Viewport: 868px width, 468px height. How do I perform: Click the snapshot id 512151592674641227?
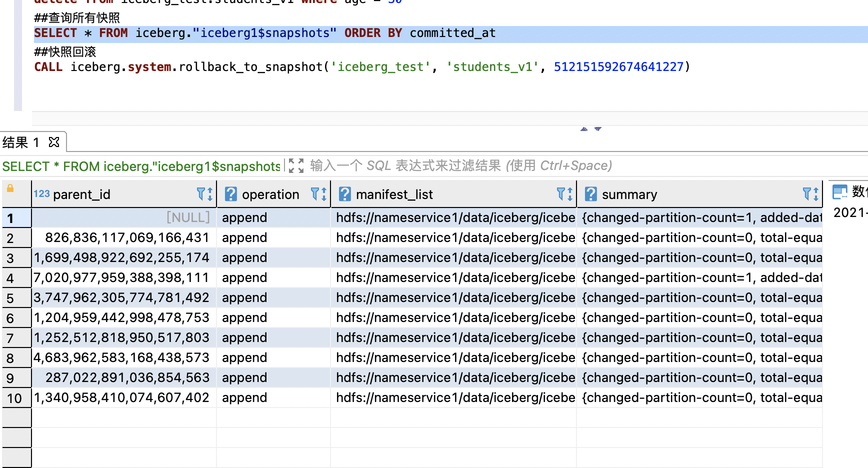618,67
